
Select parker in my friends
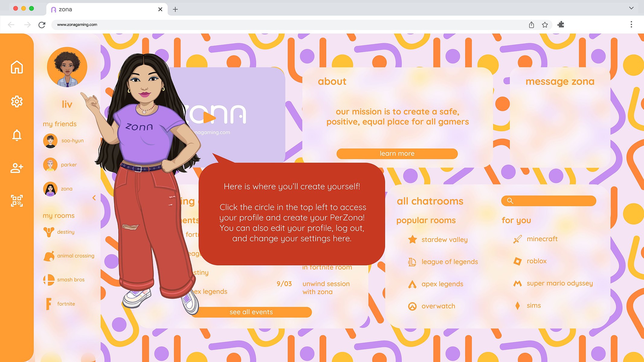[x=69, y=165]
